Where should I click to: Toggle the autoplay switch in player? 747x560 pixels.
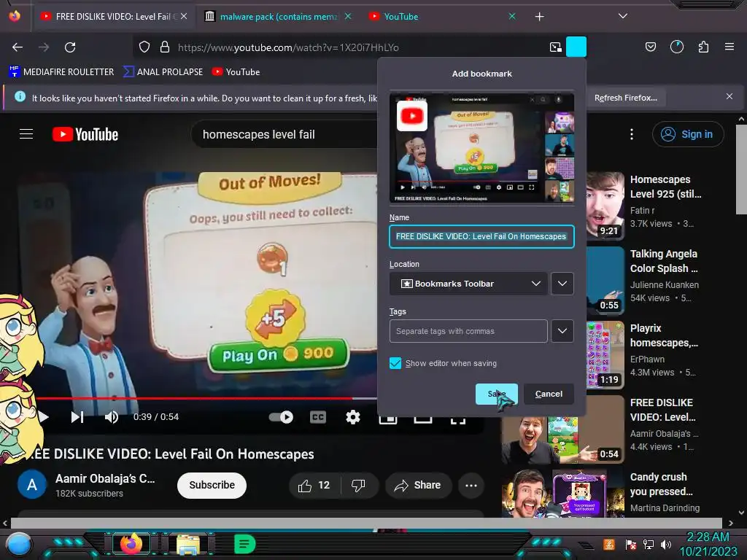281,417
